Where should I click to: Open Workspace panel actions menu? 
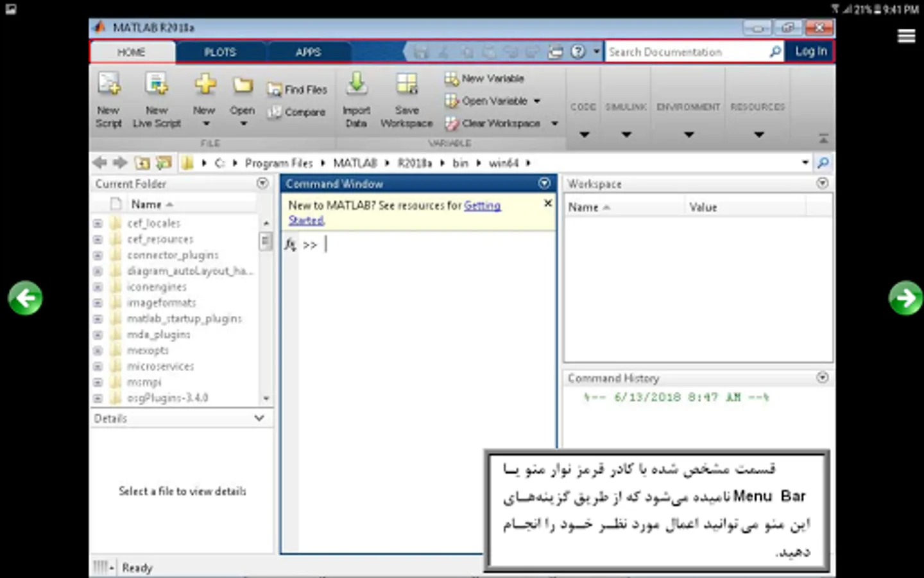point(823,184)
